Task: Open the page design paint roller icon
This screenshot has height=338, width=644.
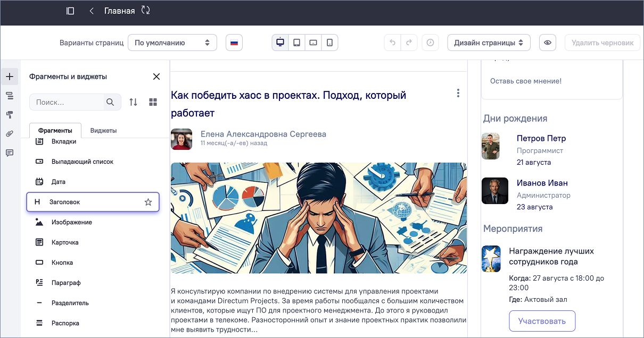Action: (x=10, y=115)
